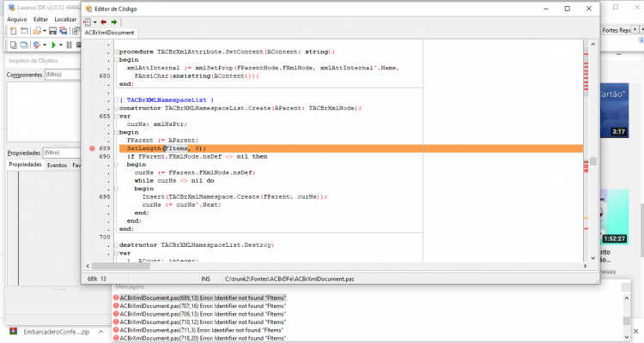The height and width of the screenshot is (343, 644).
Task: Click the messages panel scroll down arrow
Action: [x=626, y=337]
